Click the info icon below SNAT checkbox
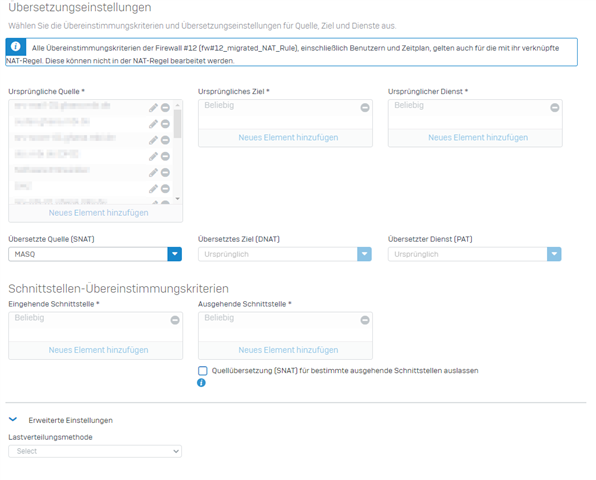Viewport: 596px width, 480px height. tap(201, 383)
